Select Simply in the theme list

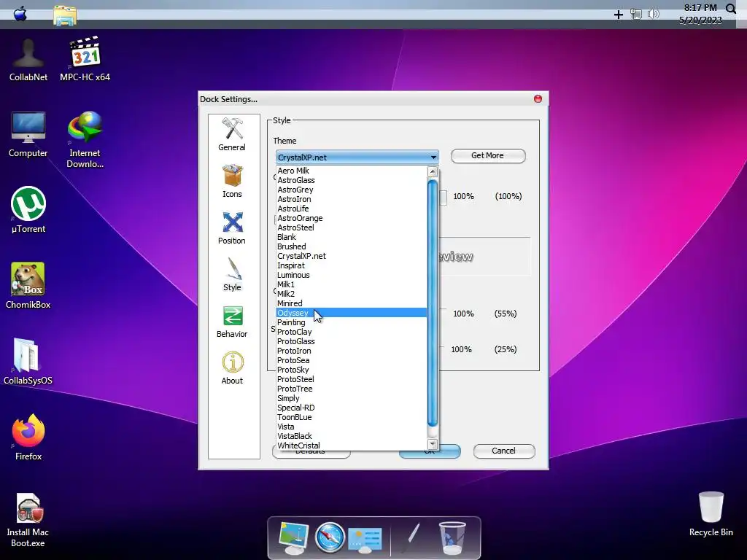[352, 399]
